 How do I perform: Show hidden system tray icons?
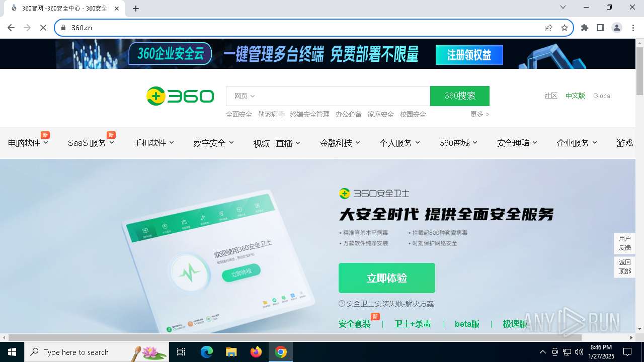click(542, 352)
